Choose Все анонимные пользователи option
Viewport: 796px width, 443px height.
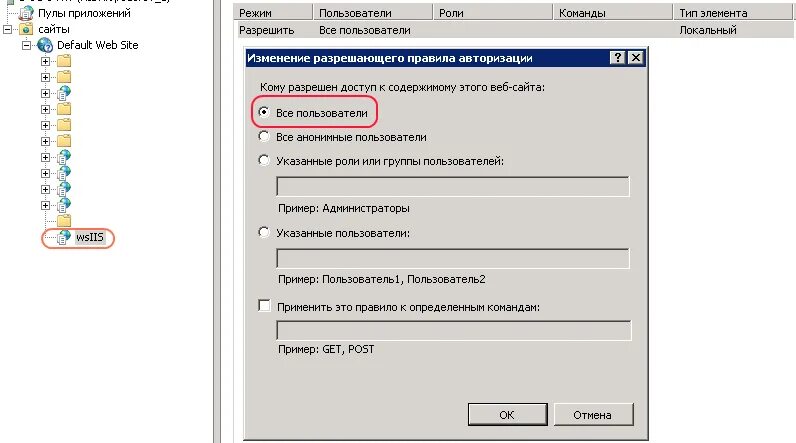pyautogui.click(x=264, y=136)
